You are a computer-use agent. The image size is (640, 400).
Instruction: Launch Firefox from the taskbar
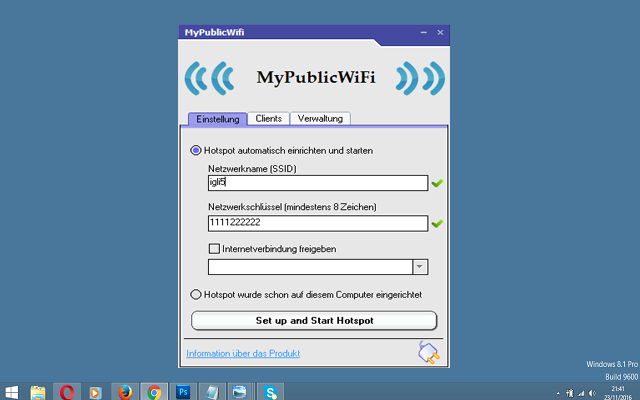click(x=124, y=391)
